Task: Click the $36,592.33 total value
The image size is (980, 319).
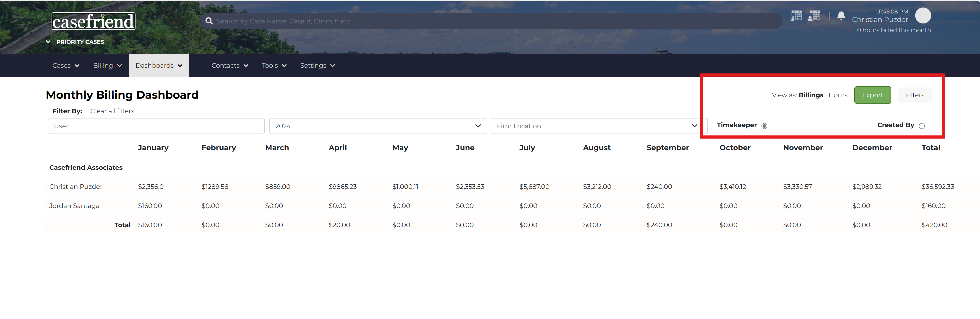Action: pyautogui.click(x=938, y=187)
